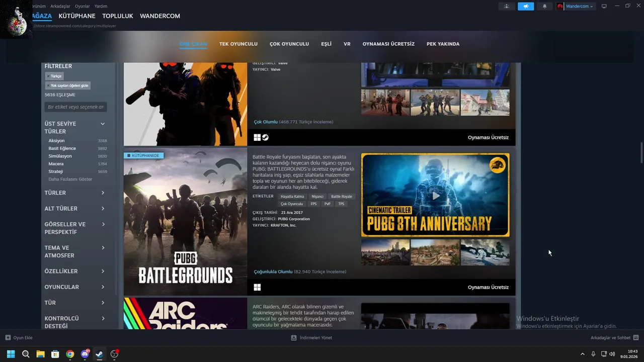Expand the ALT TÜRLER filter section
This screenshot has width=644, height=362.
(x=75, y=208)
